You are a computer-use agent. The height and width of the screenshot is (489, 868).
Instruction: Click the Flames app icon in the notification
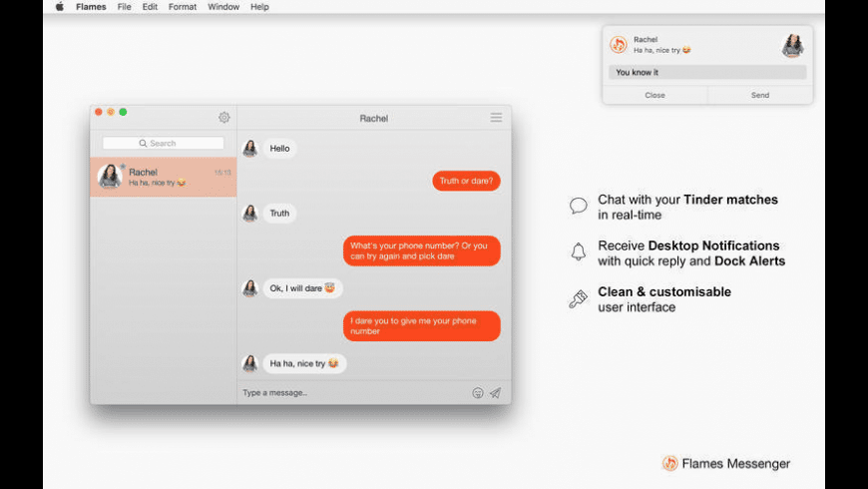[619, 44]
